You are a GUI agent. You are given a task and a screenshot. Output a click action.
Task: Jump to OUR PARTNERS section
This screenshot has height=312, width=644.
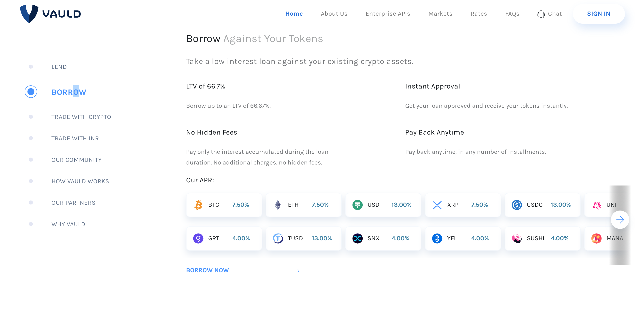tap(74, 203)
